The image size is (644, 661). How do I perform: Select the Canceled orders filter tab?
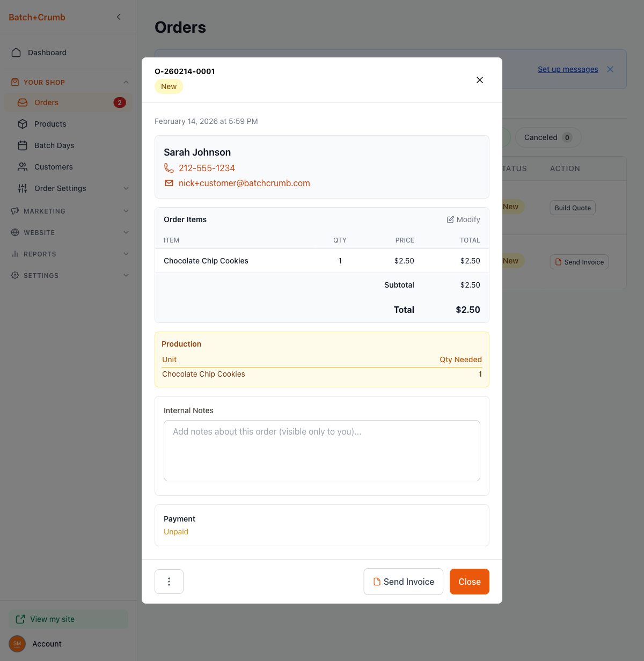(x=548, y=137)
